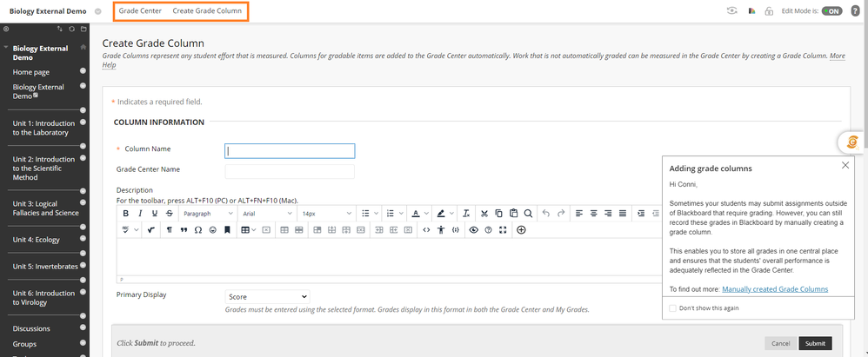This screenshot has height=357, width=868.
Task: Expand bullet list style options
Action: (x=377, y=214)
